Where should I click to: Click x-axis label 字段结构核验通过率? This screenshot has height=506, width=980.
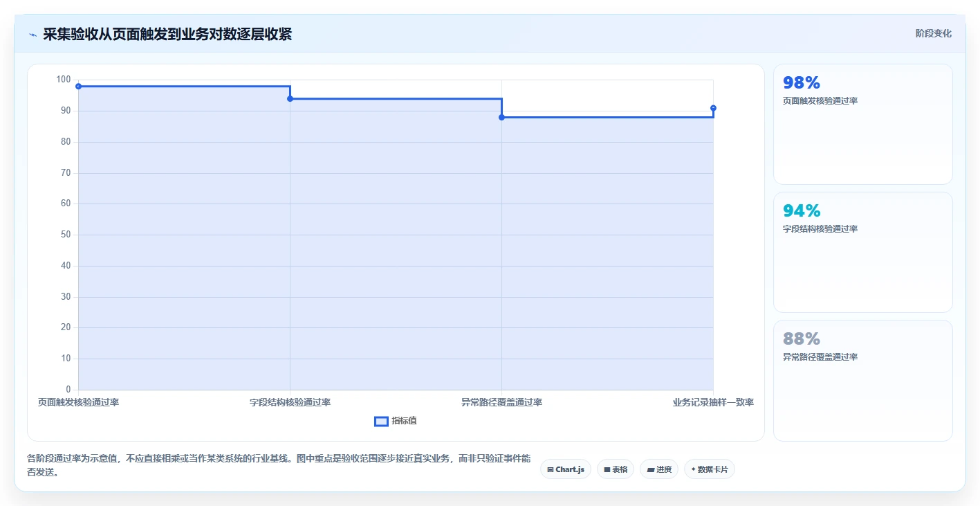click(x=290, y=402)
